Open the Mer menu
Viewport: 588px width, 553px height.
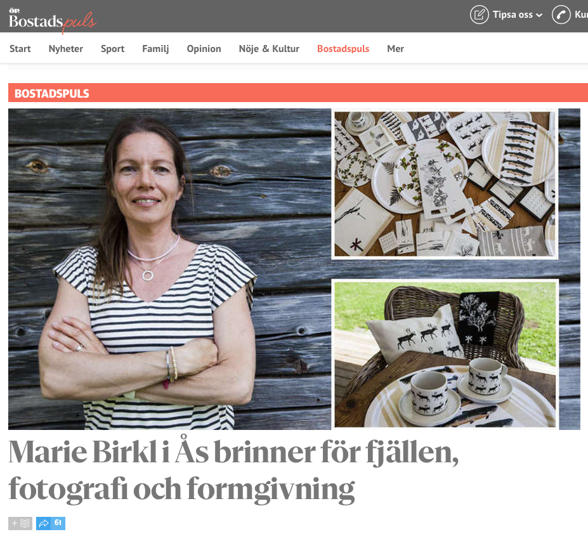tap(395, 49)
